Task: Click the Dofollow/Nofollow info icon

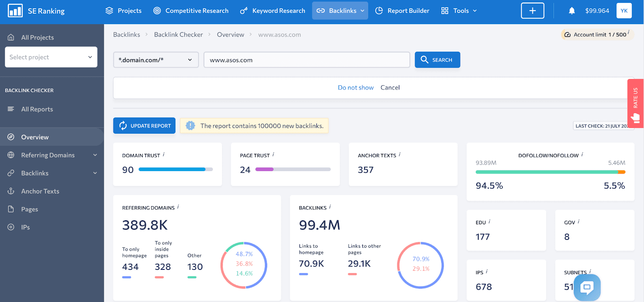Action: [x=582, y=155]
